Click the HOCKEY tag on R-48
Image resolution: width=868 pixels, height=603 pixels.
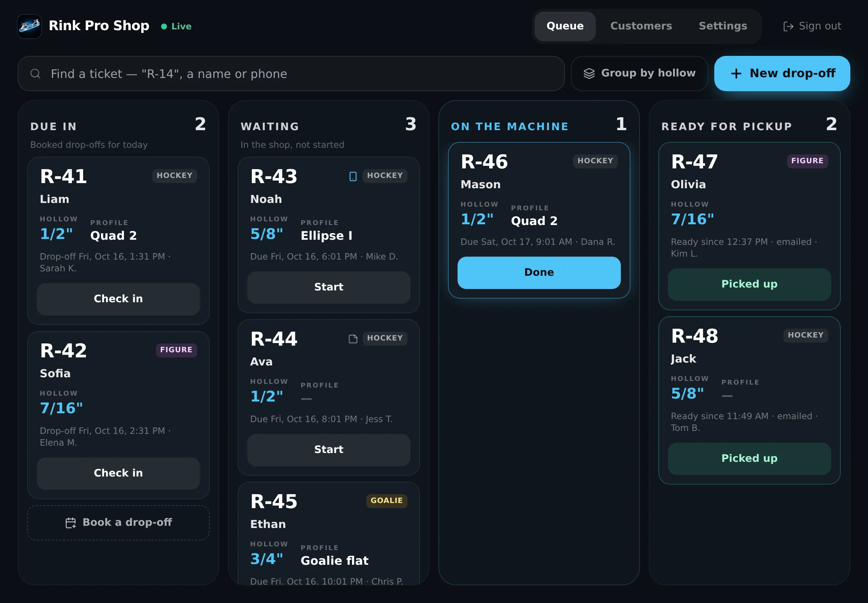pos(805,335)
